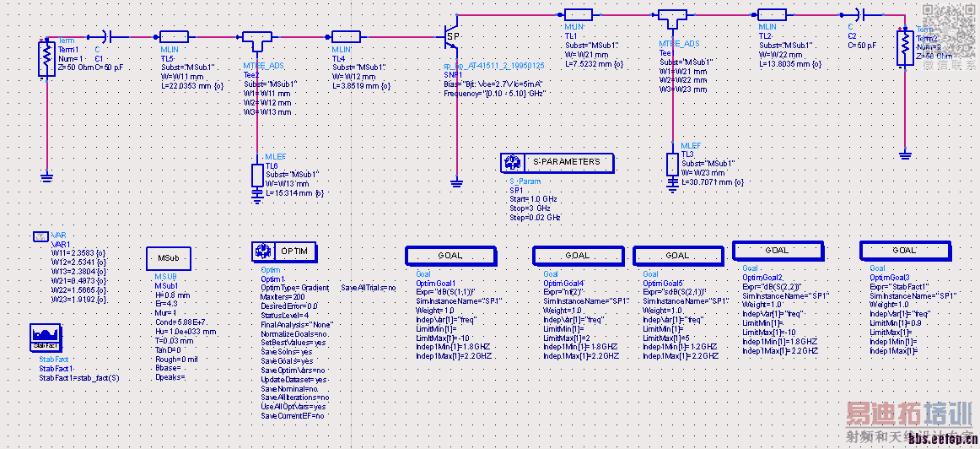Click variable W21=0.4873 {o}
This screenshot has width=980, height=449.
point(78,281)
